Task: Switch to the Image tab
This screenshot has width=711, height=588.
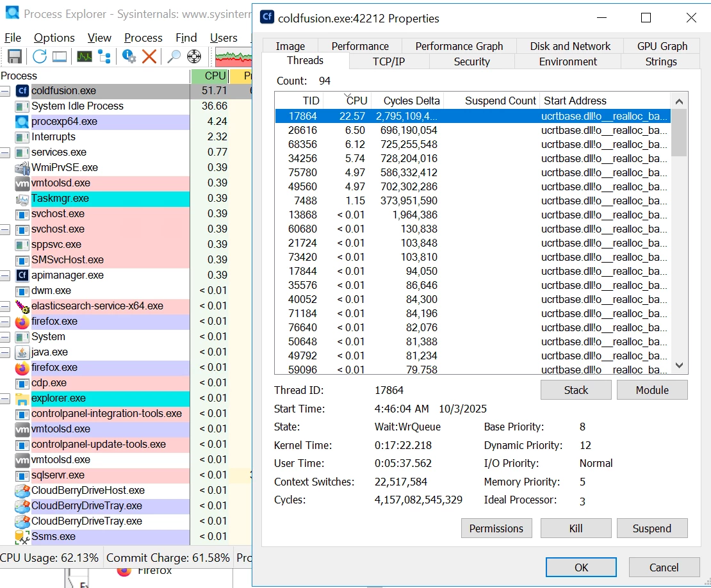Action: (x=290, y=46)
